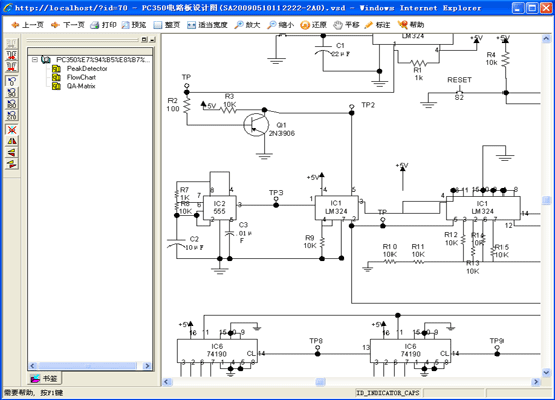Collapse the PC350 root tree node
The height and width of the screenshot is (400, 555).
click(x=35, y=59)
